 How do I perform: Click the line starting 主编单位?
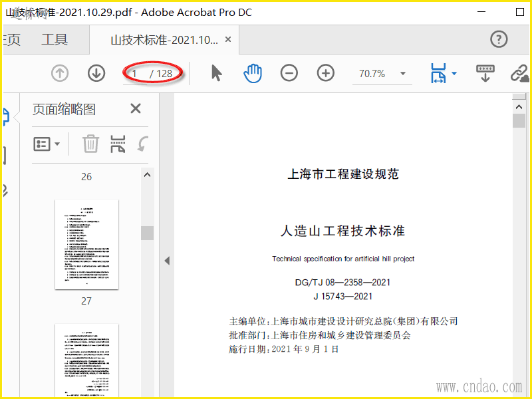343,321
